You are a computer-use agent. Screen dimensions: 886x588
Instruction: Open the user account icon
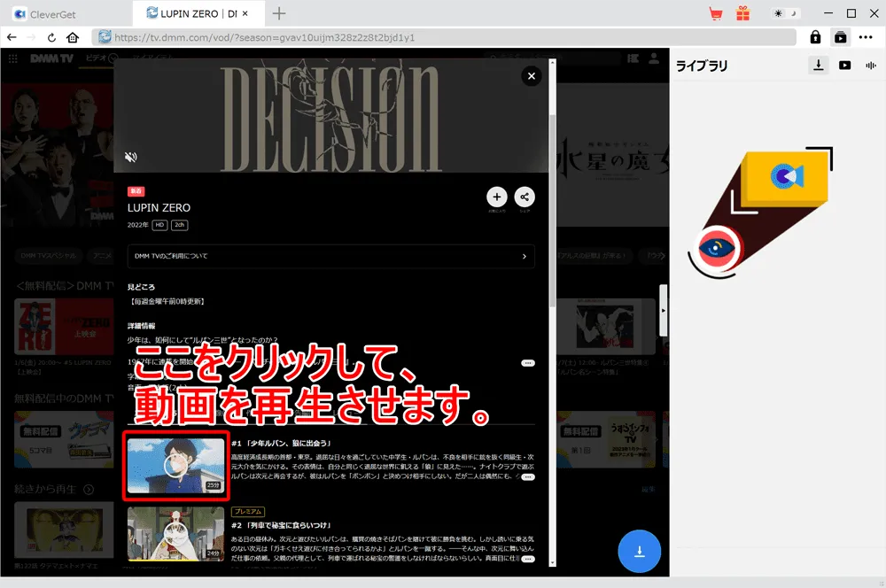pos(654,58)
